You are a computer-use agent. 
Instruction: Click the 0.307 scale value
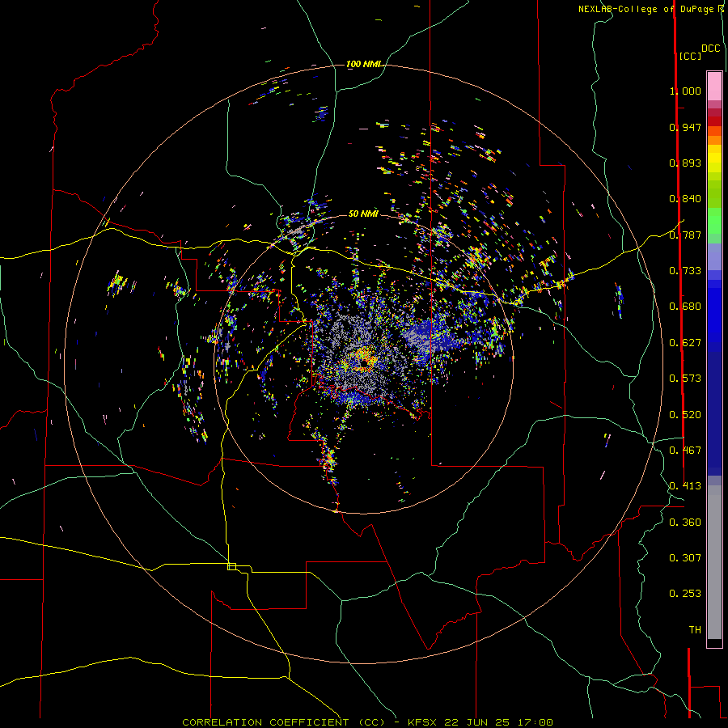(685, 558)
